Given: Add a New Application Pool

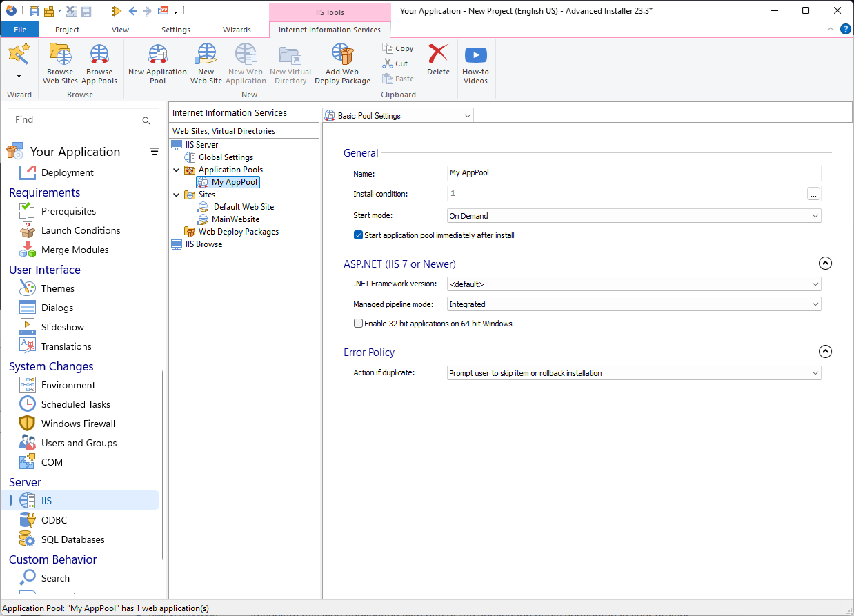Looking at the screenshot, I should 157,63.
